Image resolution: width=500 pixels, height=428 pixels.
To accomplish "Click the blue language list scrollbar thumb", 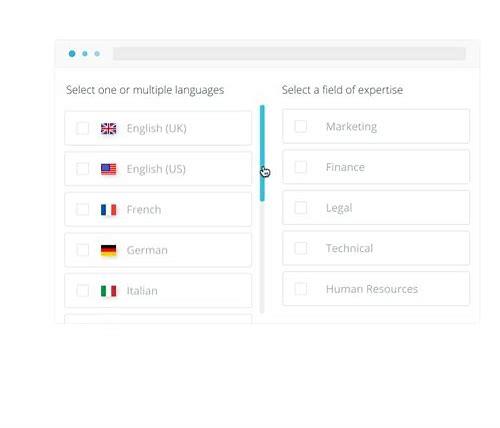I will click(x=262, y=153).
